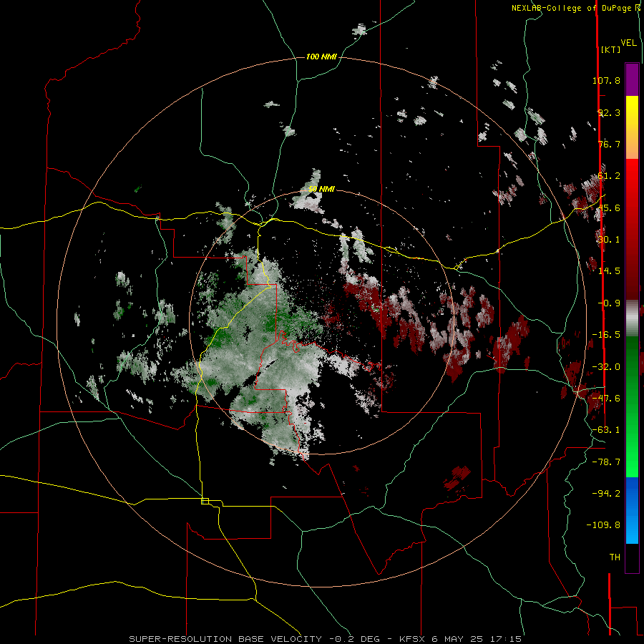Click the 107.8 legend value
Viewport: 644px width, 644px height.
606,80
